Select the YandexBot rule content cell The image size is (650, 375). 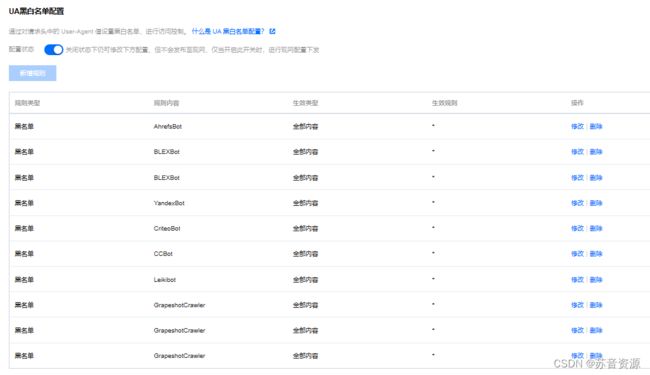point(169,203)
